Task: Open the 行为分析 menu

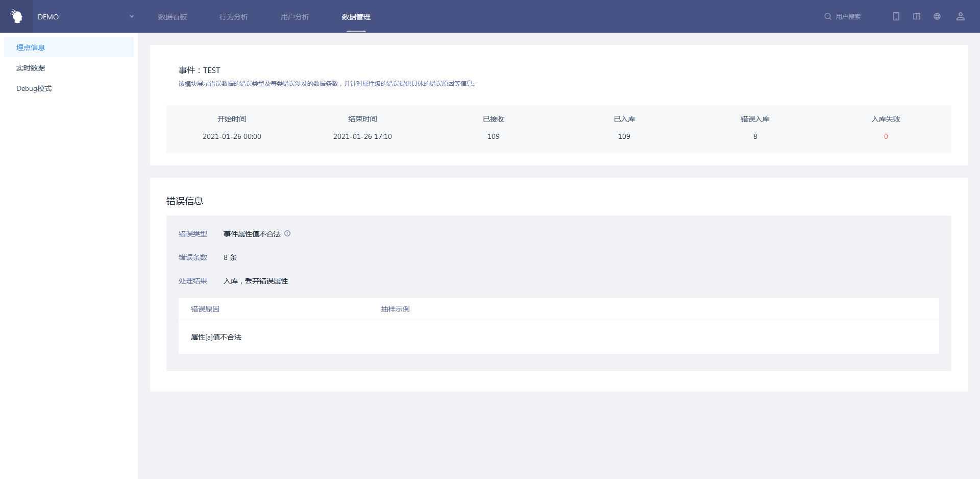Action: point(234,17)
